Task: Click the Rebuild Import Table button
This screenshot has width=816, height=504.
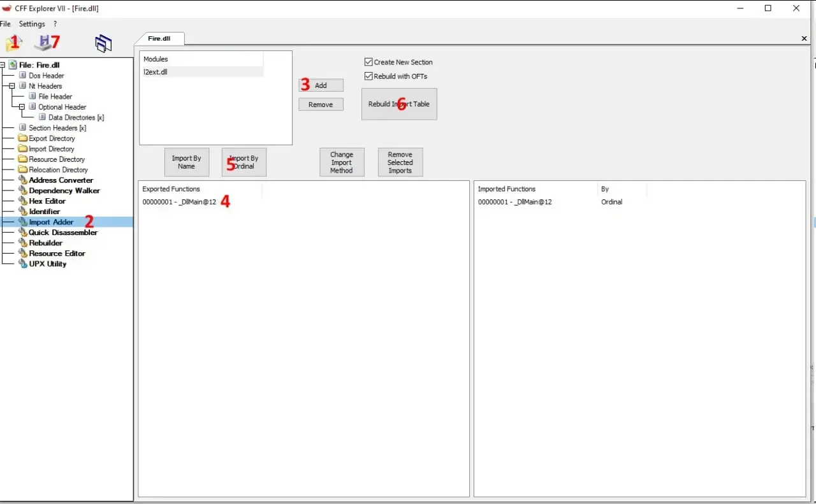Action: click(399, 104)
